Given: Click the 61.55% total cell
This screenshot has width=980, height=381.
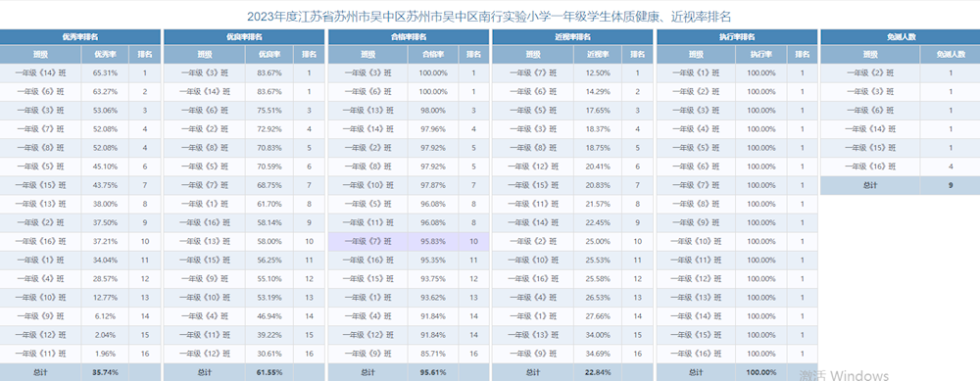Looking at the screenshot, I should (269, 372).
